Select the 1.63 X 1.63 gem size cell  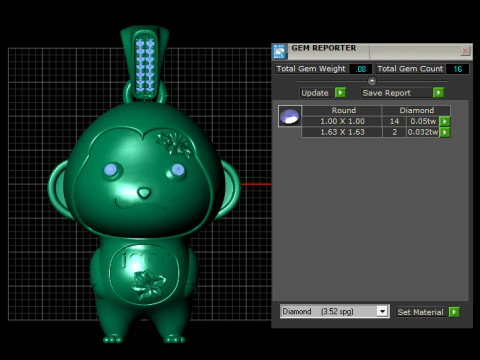[342, 132]
